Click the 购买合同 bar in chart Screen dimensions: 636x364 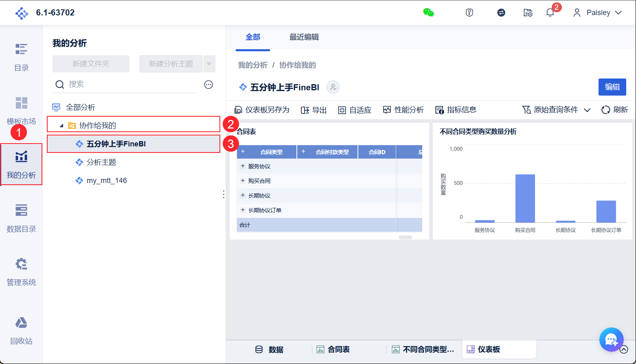525,198
